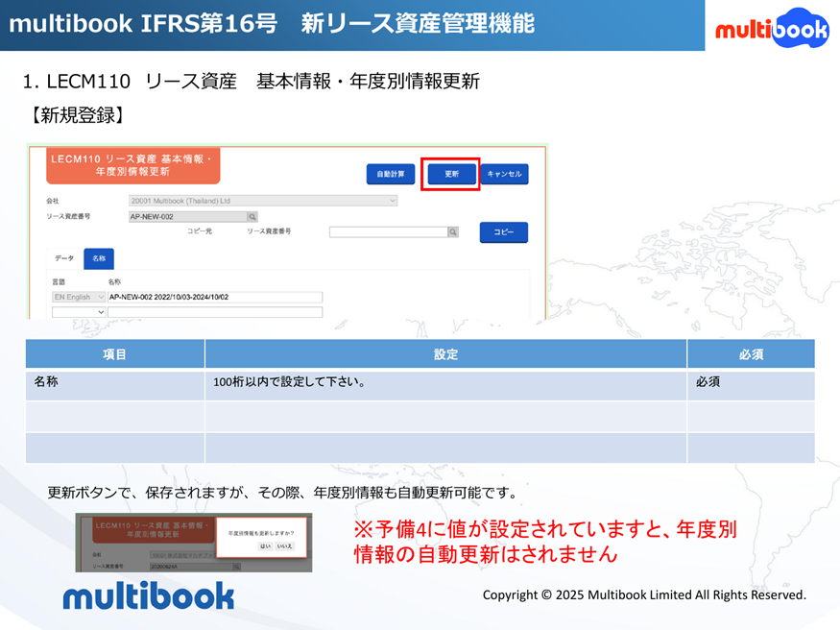Click the orange LECM110 title banner in the main form
The height and width of the screenshot is (630, 840).
pos(132,165)
